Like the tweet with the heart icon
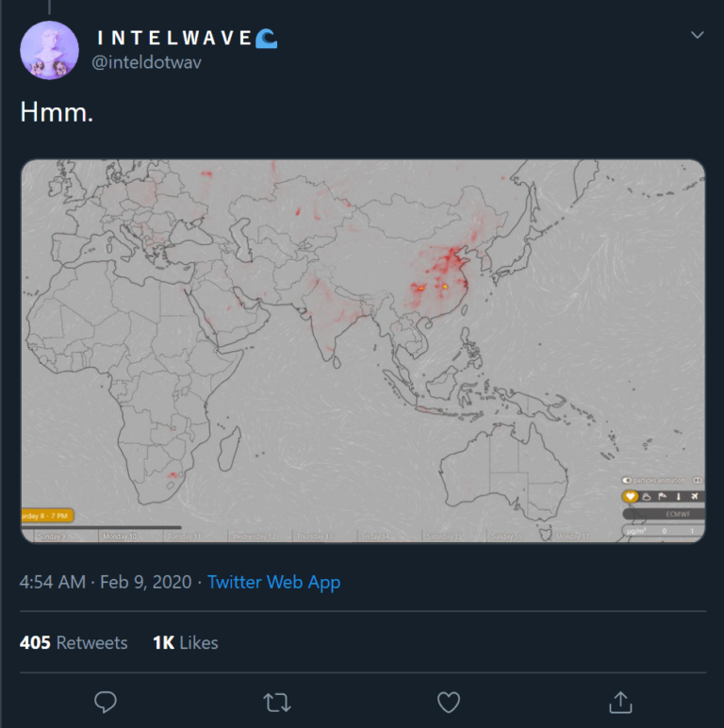 pos(449,702)
